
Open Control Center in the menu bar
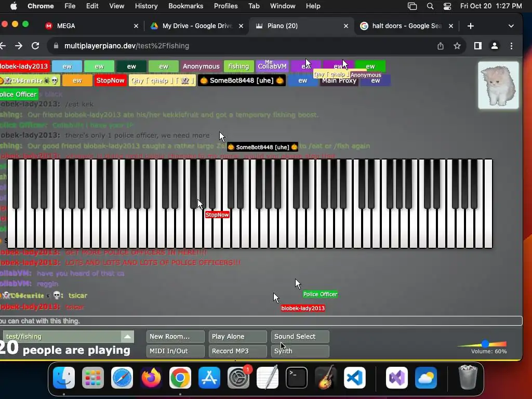point(447,6)
